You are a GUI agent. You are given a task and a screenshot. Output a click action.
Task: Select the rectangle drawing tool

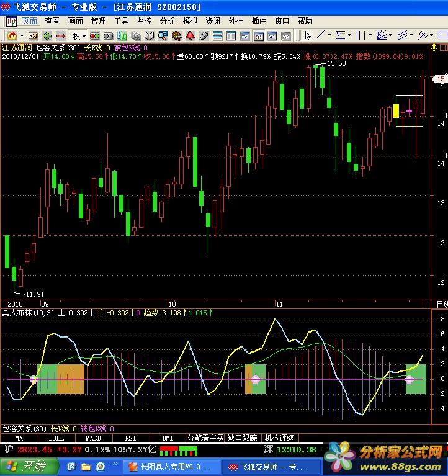pos(442,35)
